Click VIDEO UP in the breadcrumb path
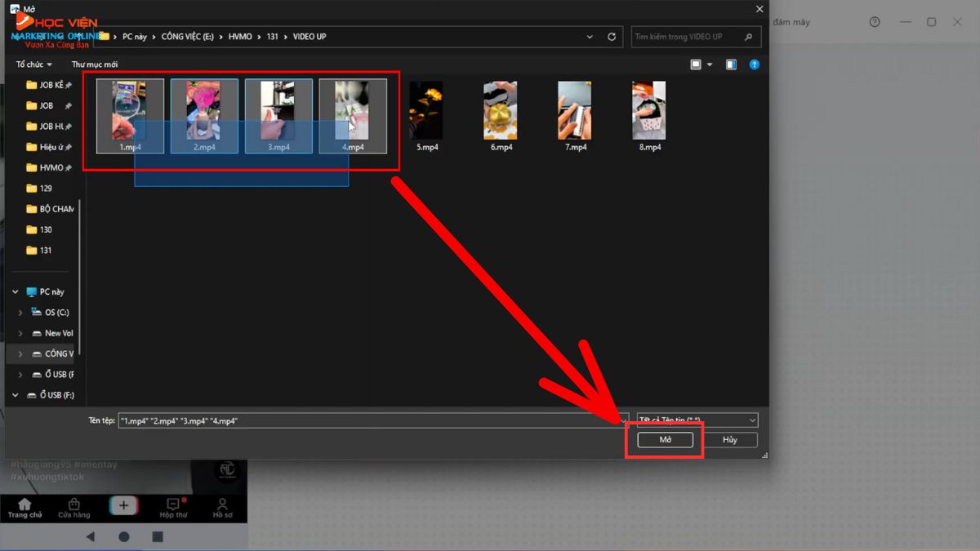The width and height of the screenshot is (980, 551). tap(310, 37)
